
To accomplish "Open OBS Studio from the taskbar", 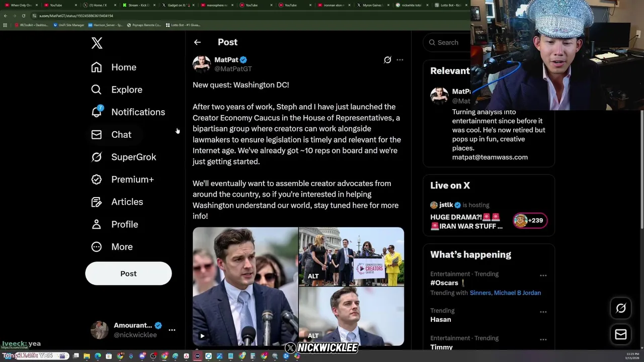I will click(153, 356).
